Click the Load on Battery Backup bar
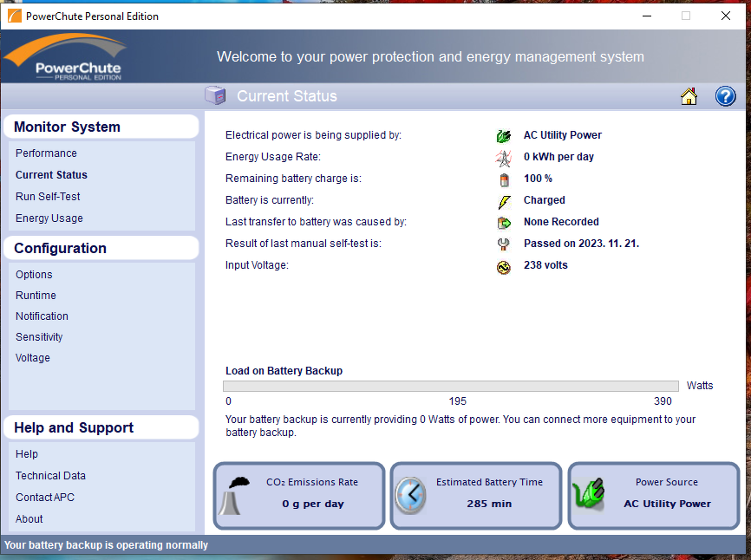Image resolution: width=751 pixels, height=560 pixels. 451,386
